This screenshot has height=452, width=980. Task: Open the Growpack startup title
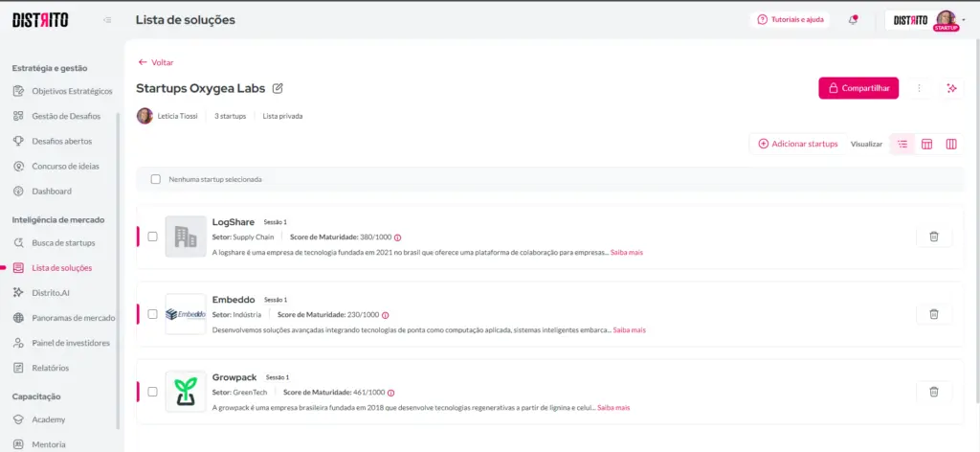pos(234,377)
